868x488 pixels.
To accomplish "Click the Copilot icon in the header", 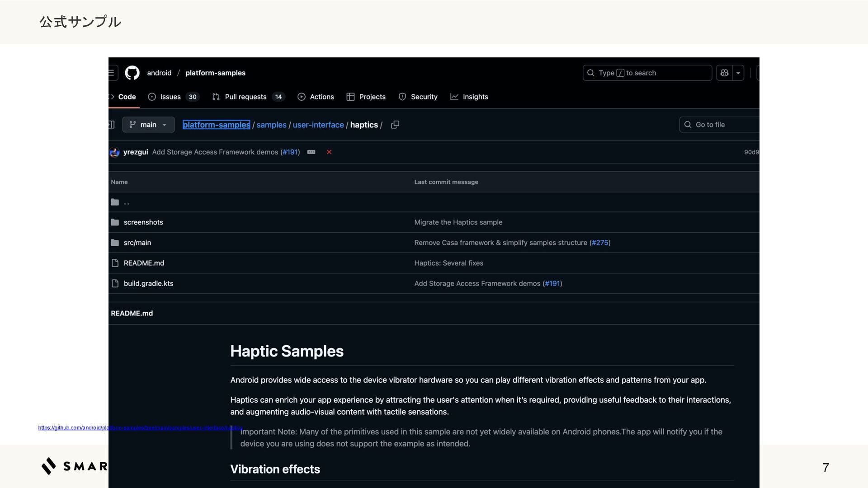I will click(x=724, y=73).
